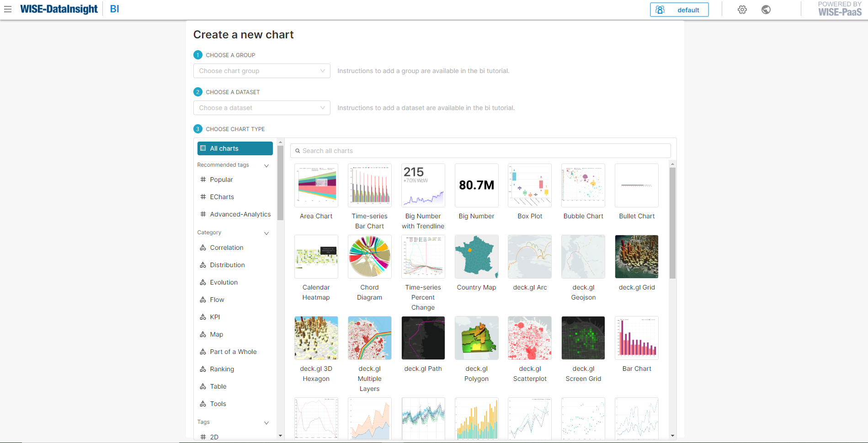Viewport: 868px width, 443px height.
Task: Collapse the Category section
Action: coord(266,233)
